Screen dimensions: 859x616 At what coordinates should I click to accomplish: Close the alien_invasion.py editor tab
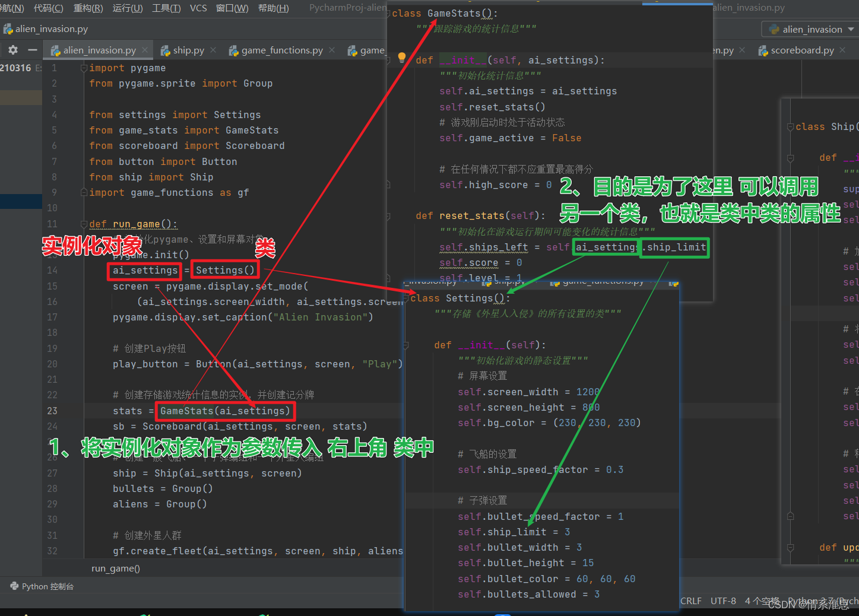(x=145, y=50)
